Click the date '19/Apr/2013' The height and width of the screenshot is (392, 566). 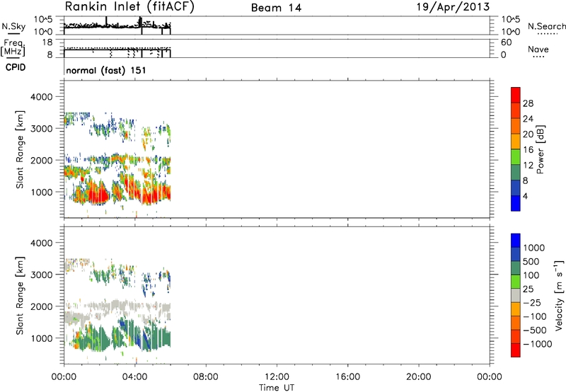point(453,7)
